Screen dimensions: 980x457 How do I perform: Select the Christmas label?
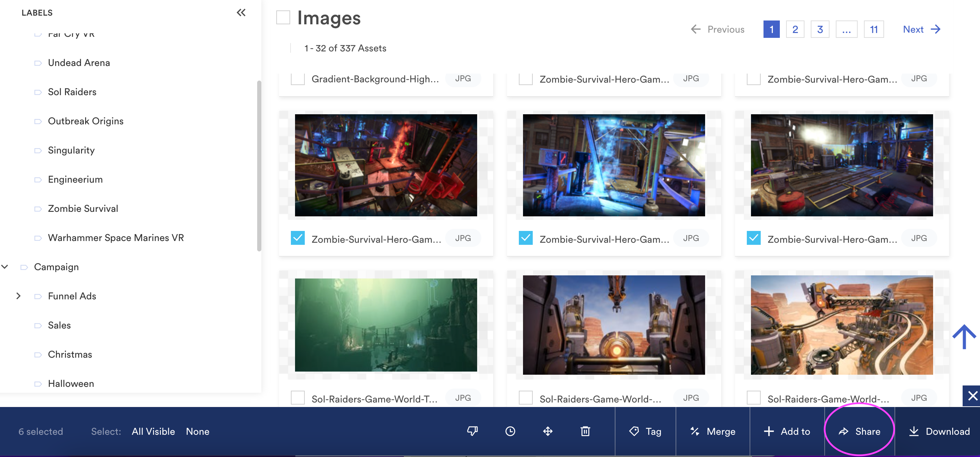[70, 354]
